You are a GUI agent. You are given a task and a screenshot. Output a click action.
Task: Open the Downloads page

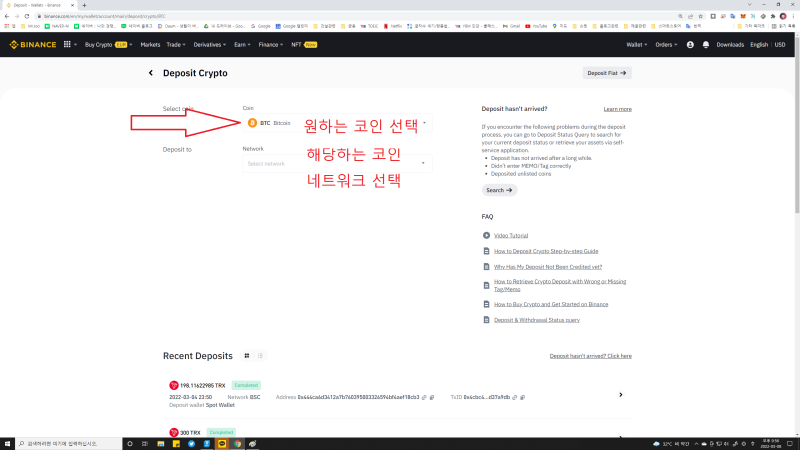coord(730,45)
